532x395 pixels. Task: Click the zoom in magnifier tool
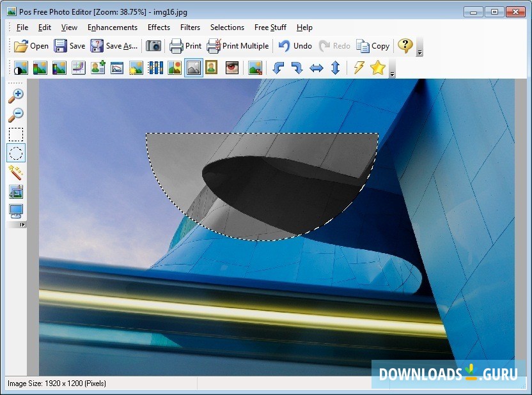16,96
